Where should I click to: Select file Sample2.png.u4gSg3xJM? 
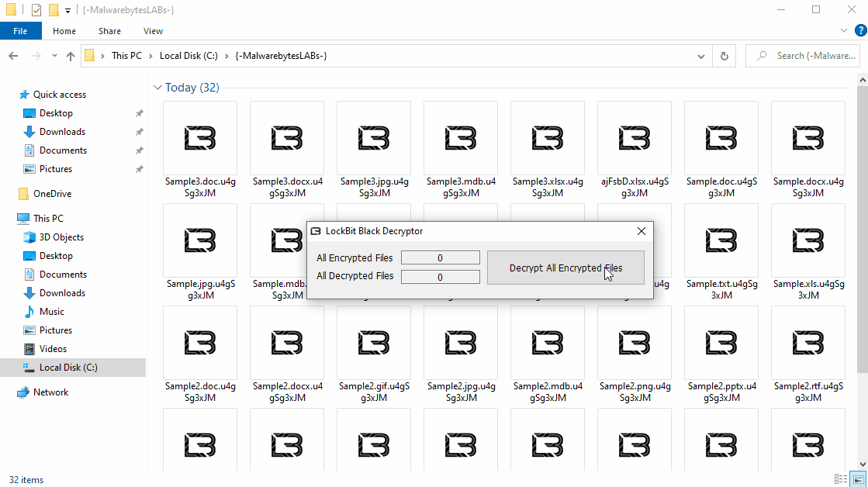(x=635, y=354)
